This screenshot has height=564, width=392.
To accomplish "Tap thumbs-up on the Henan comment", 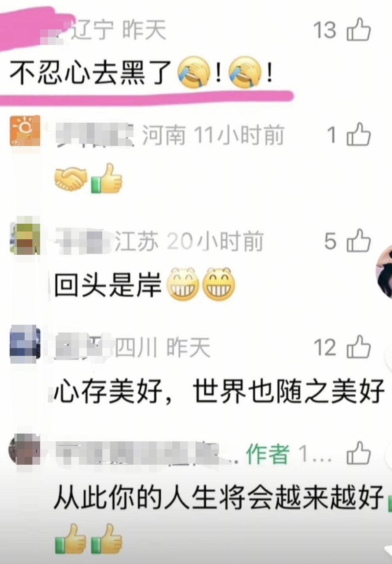I will 359,135.
